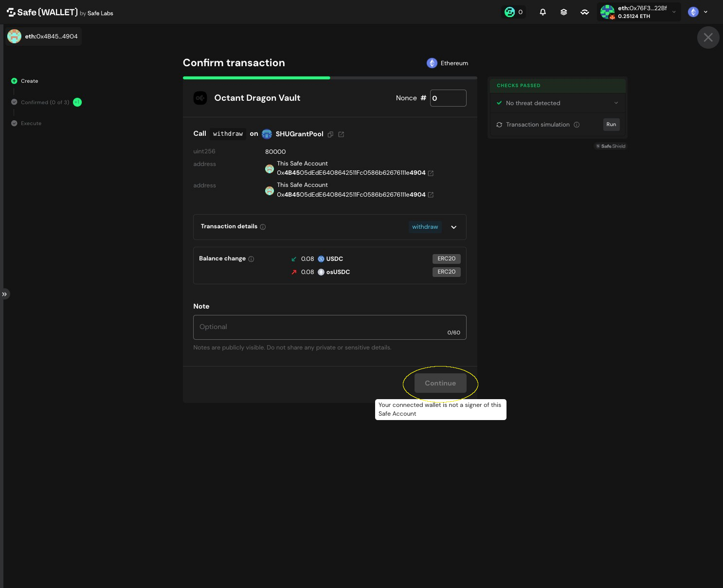Click the Octant Dragon Vault app icon
The image size is (723, 588).
pos(200,98)
